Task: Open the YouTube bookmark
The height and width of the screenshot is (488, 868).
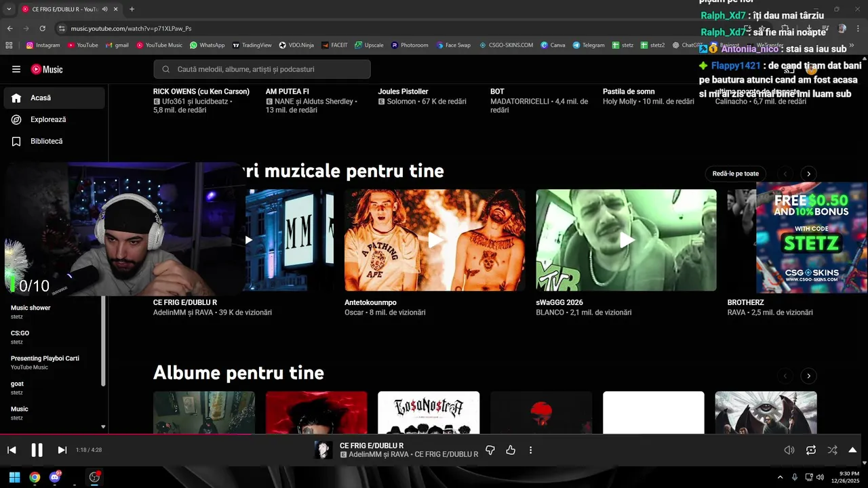Action: pos(83,45)
